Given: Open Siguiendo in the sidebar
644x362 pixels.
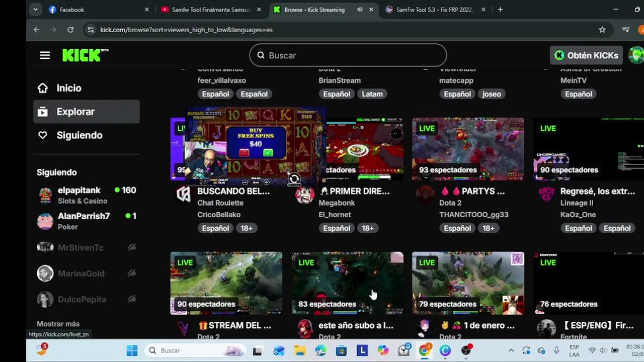Looking at the screenshot, I should (x=79, y=135).
